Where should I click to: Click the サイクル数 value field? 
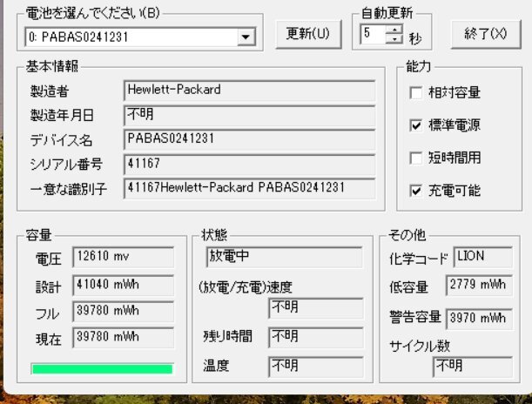pyautogui.click(x=473, y=367)
